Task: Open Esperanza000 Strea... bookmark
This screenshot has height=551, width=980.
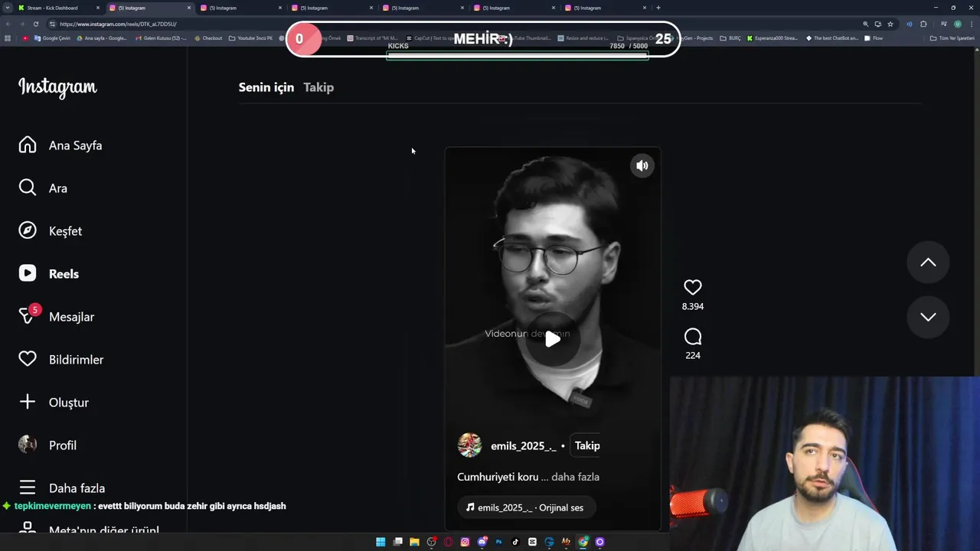Action: 773,38
